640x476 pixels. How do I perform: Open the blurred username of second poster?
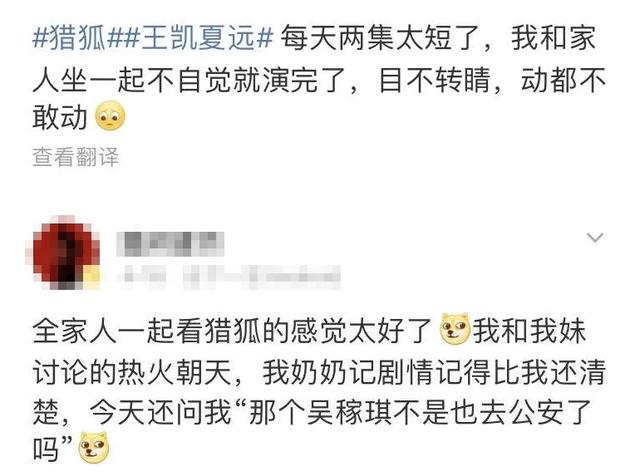[x=170, y=243]
